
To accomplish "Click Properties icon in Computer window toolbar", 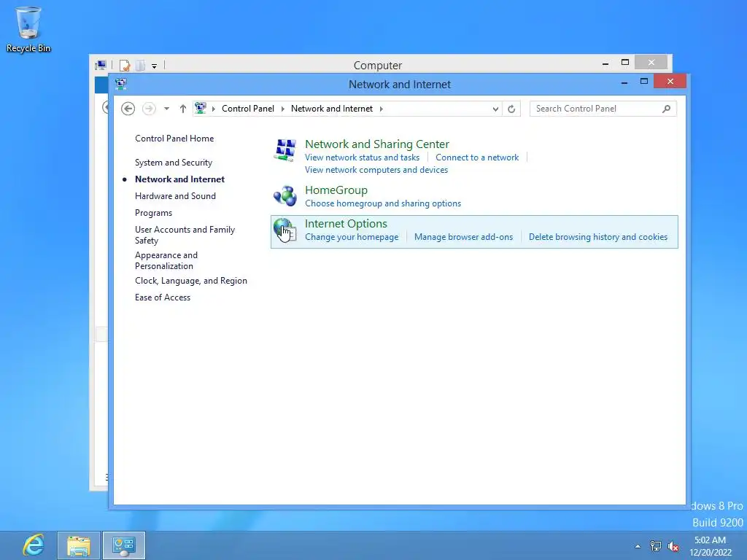I will click(125, 65).
